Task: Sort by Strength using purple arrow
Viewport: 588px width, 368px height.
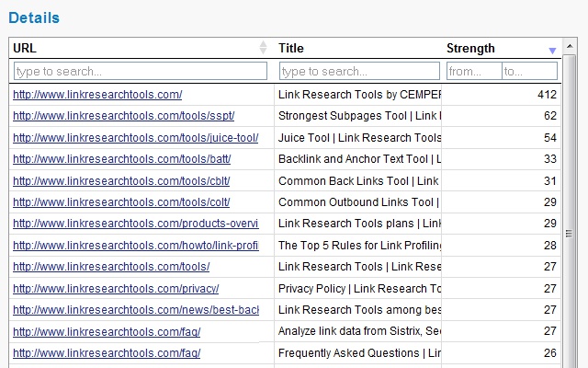Action: 552,51
